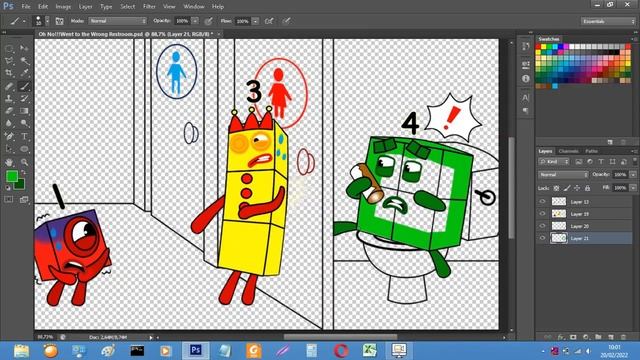Select the Path Selection tool
Image resolution: width=640 pixels, height=360 pixels.
click(9, 149)
